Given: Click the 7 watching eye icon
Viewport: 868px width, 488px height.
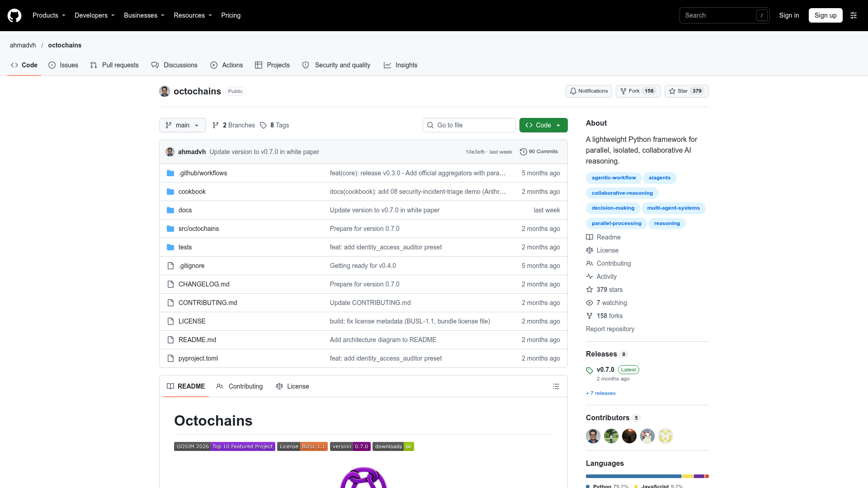Looking at the screenshot, I should 590,303.
